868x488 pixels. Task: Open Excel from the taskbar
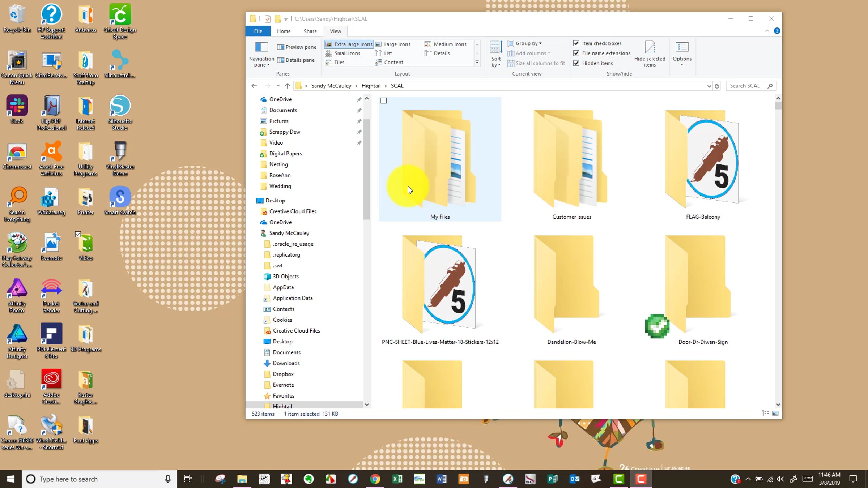pyautogui.click(x=397, y=479)
